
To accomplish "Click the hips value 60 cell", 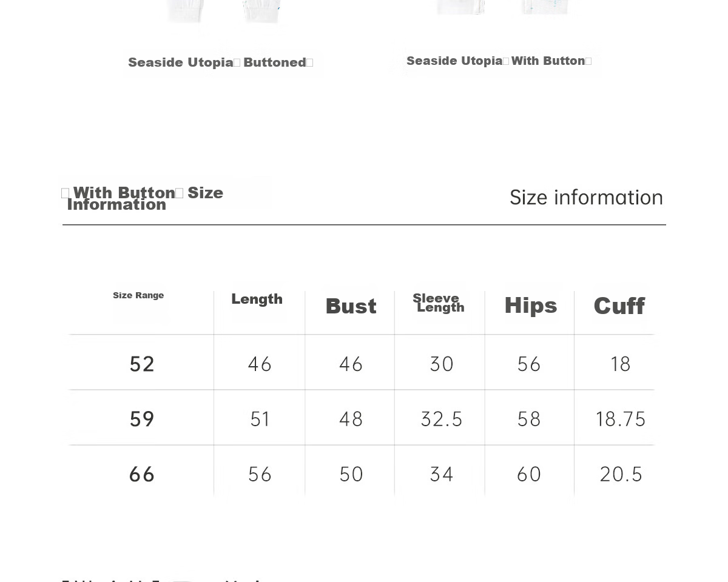I will [529, 474].
